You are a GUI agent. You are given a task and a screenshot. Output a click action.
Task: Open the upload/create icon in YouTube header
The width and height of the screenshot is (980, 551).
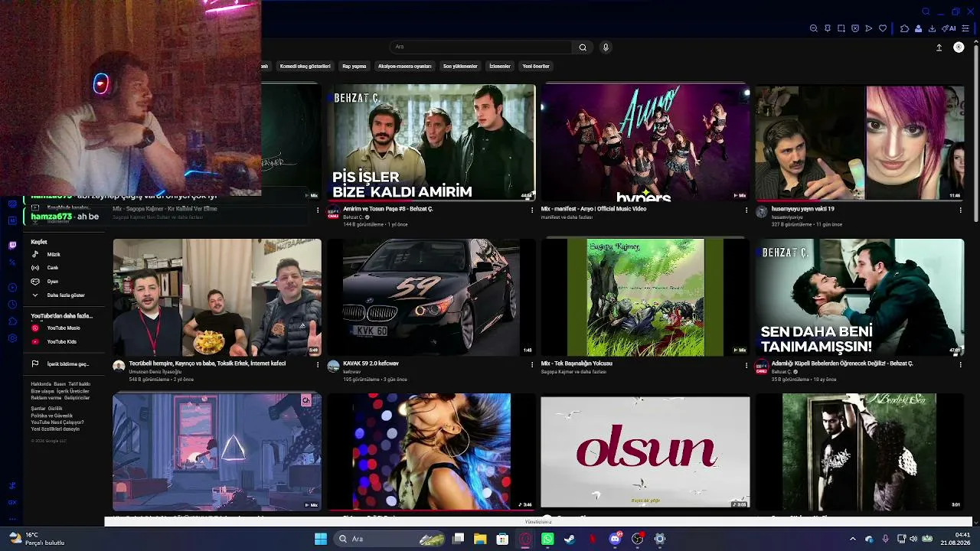click(939, 47)
